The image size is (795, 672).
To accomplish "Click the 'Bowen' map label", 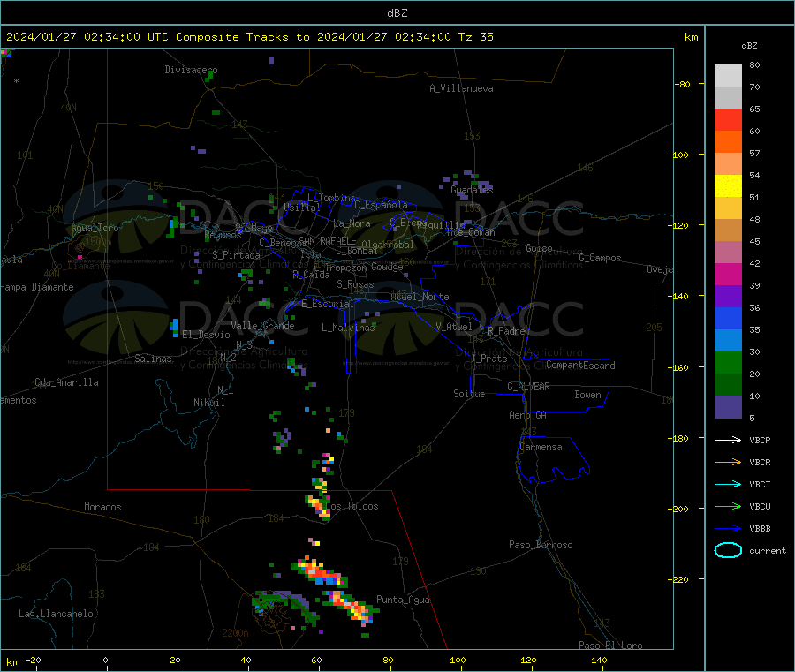I will [587, 395].
